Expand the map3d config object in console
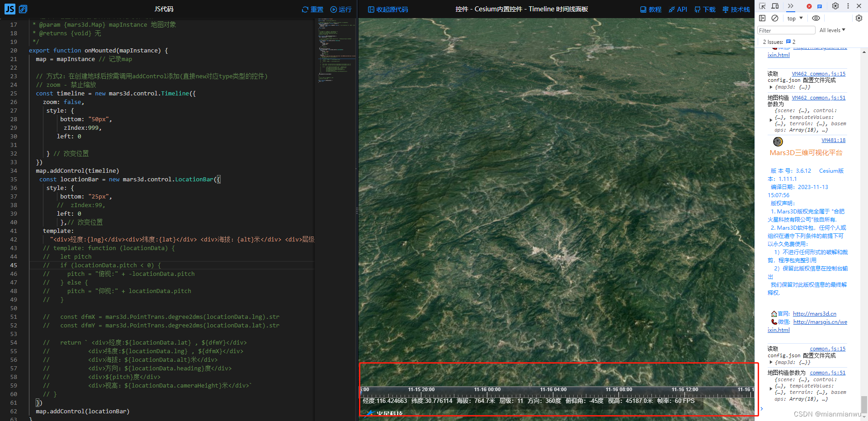868x421 pixels. (772, 87)
